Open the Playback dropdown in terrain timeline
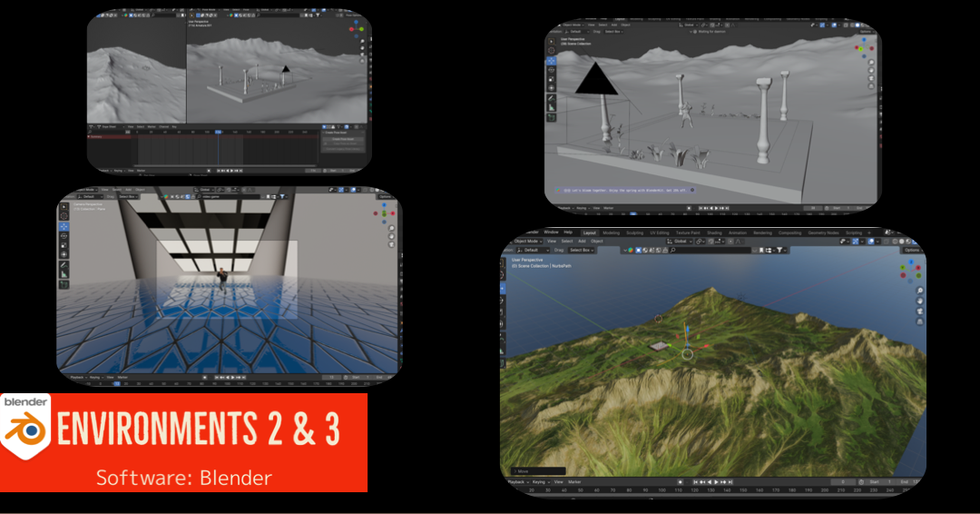Image resolution: width=980 pixels, height=514 pixels. 519,481
